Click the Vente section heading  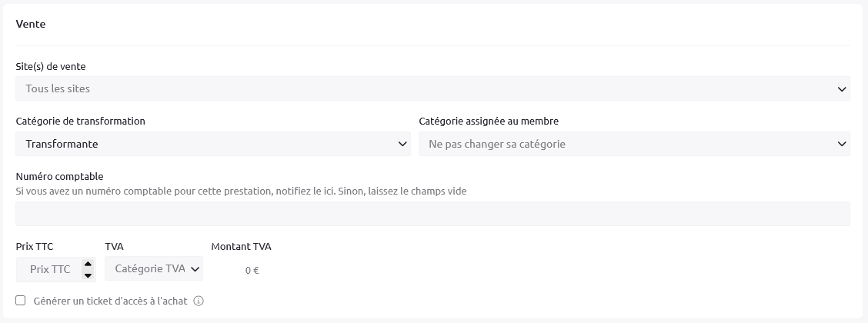point(31,24)
